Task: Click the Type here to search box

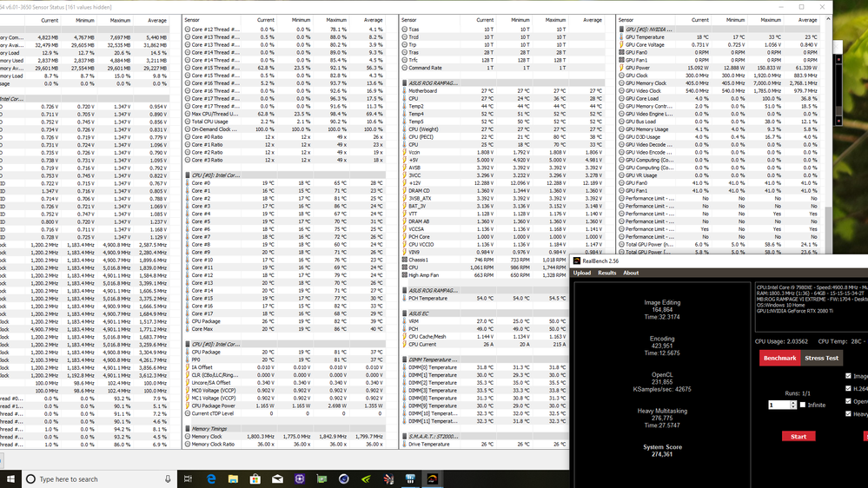Action: [100, 479]
